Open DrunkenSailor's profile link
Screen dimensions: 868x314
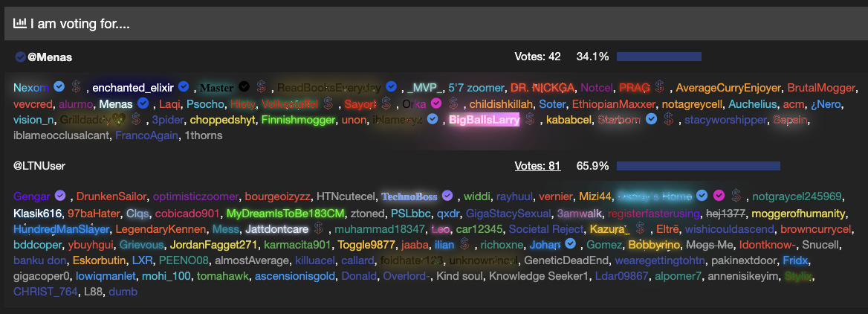(x=111, y=196)
